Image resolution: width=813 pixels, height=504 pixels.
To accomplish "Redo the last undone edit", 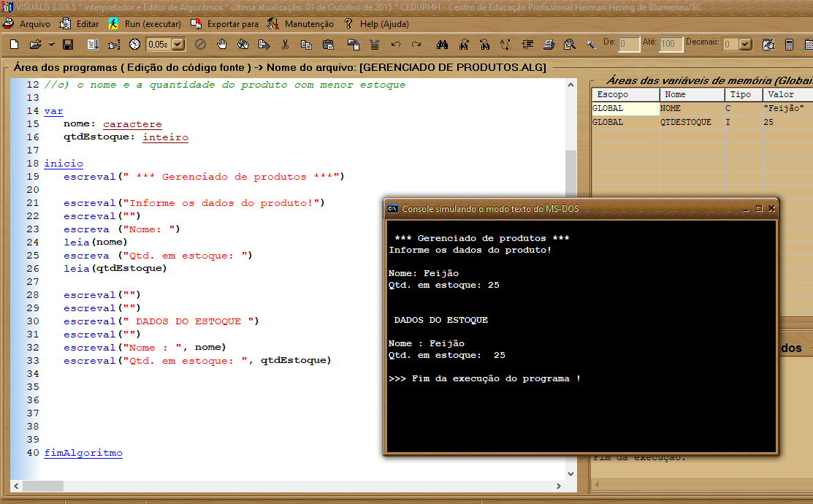I will (x=416, y=45).
